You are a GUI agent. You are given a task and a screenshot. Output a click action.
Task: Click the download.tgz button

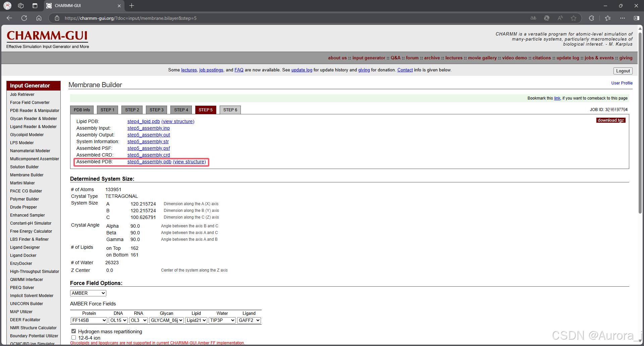[x=611, y=120]
